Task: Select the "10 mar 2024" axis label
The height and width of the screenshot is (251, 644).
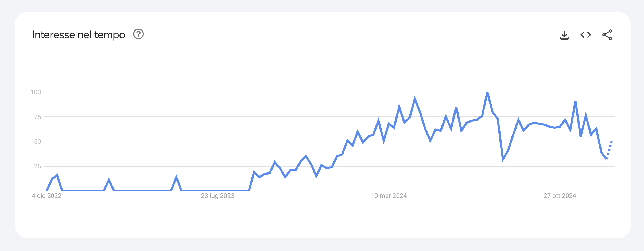Action: 389,196
